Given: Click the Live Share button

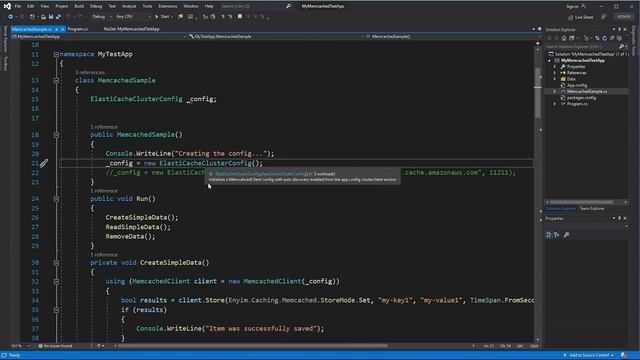Looking at the screenshot, I should (581, 17).
